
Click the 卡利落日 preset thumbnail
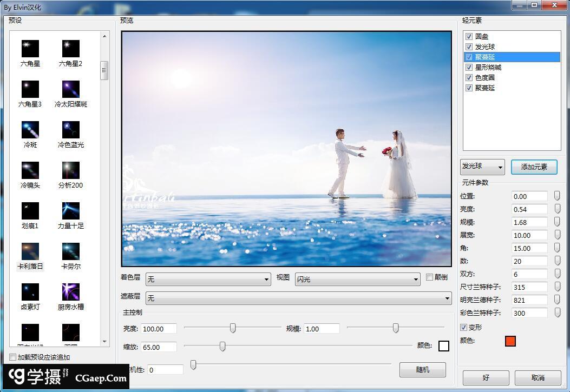[x=30, y=251]
